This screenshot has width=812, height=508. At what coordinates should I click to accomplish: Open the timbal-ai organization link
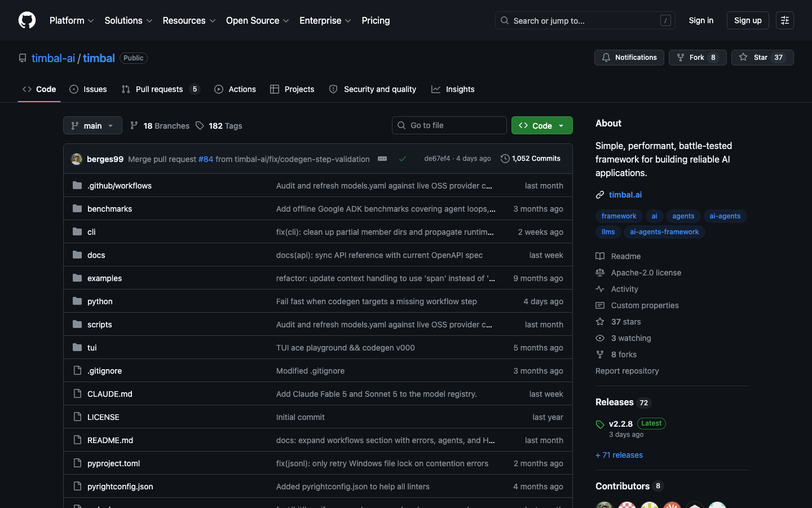pyautogui.click(x=54, y=58)
